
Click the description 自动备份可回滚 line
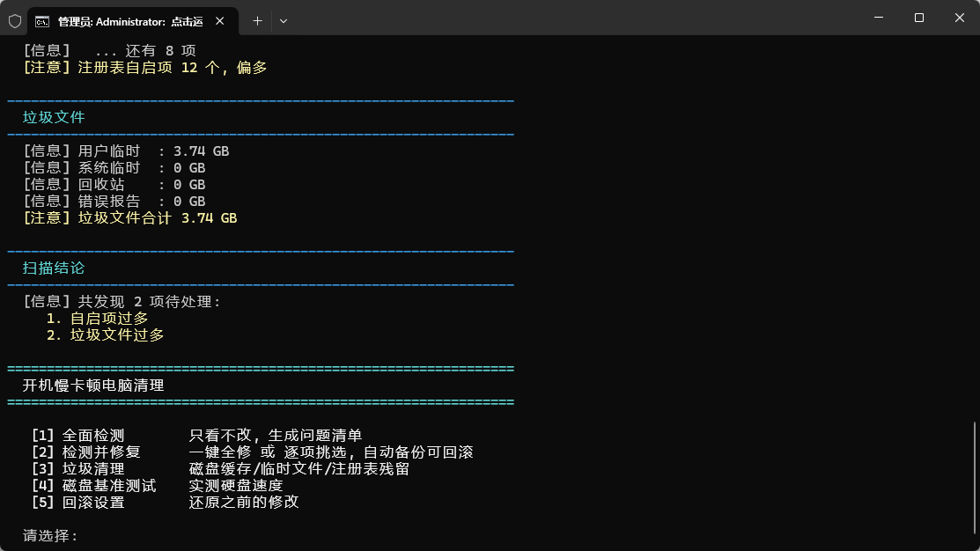[331, 452]
